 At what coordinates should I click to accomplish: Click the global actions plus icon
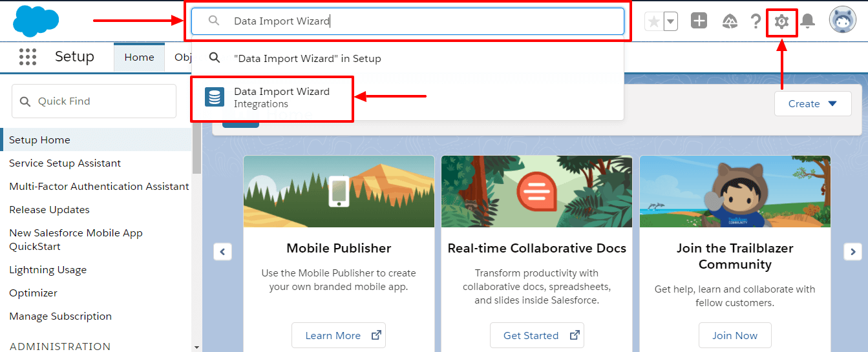click(699, 21)
